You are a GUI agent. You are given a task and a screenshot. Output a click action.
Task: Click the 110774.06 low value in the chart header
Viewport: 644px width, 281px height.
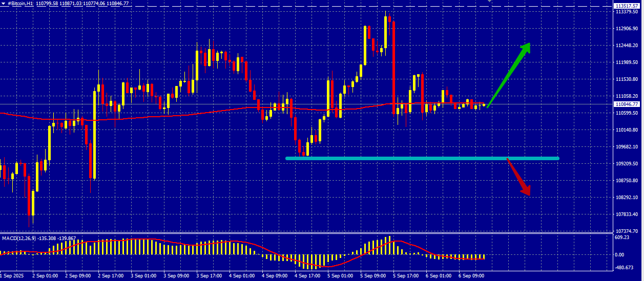pos(94,4)
